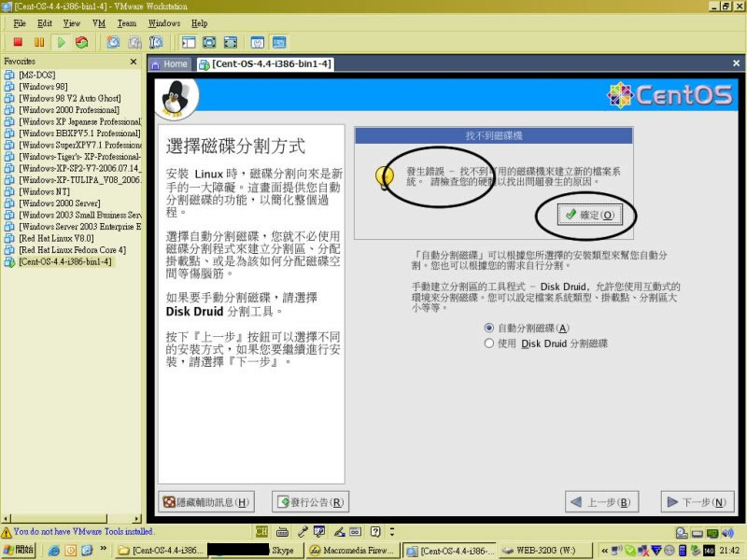
Task: Click the 隱藏輔助訊息(H) hide help button
Action: click(x=206, y=502)
